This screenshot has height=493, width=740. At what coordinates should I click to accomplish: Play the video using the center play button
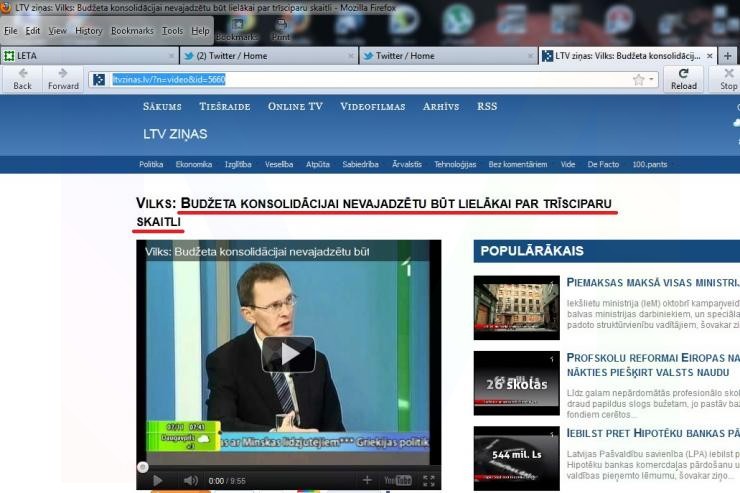tap(289, 353)
